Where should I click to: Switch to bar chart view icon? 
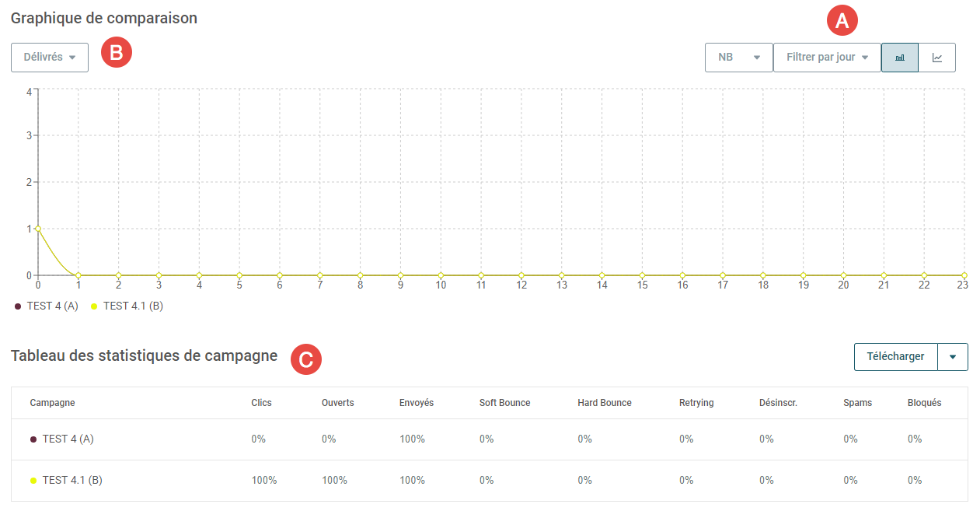[x=900, y=58]
